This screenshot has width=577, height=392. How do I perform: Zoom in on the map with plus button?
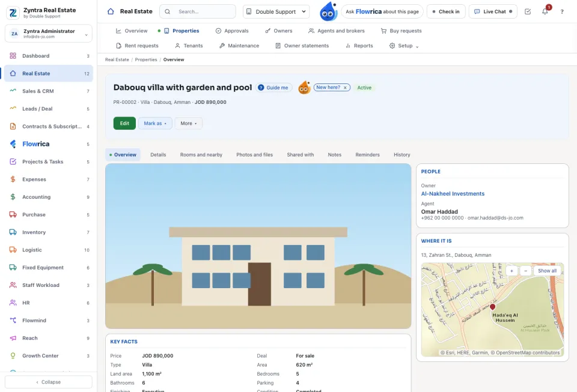click(511, 271)
